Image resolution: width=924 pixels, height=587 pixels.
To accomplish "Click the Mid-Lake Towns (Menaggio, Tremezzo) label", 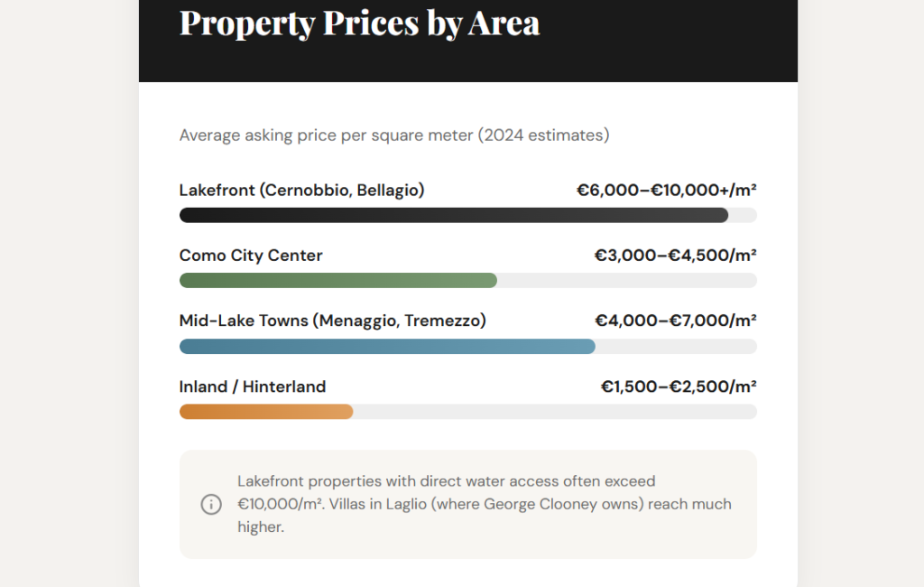I will 332,321.
